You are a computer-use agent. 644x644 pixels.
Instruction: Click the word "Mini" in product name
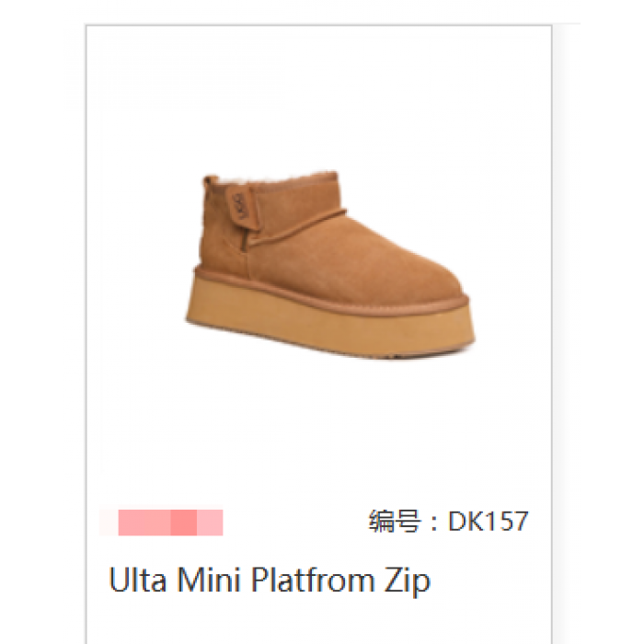click(209, 580)
